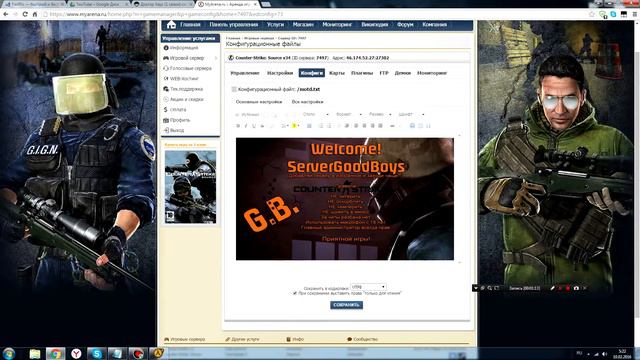Click the blue image icon in toolbar

[412, 126]
